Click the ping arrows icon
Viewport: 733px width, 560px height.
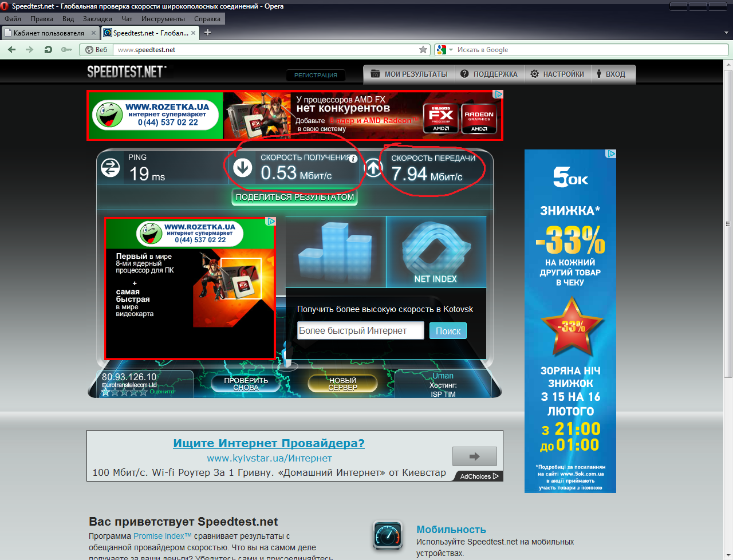pos(111,168)
